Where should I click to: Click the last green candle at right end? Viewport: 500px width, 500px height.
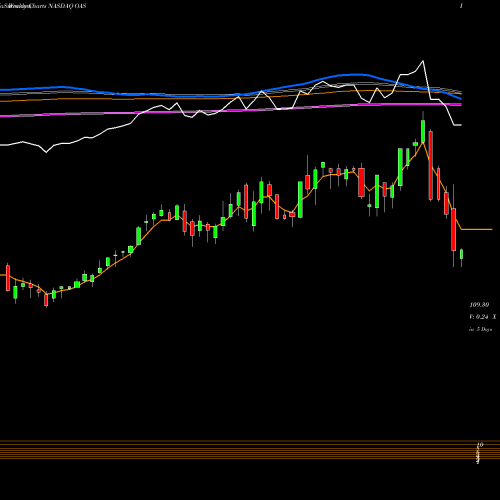click(x=462, y=254)
